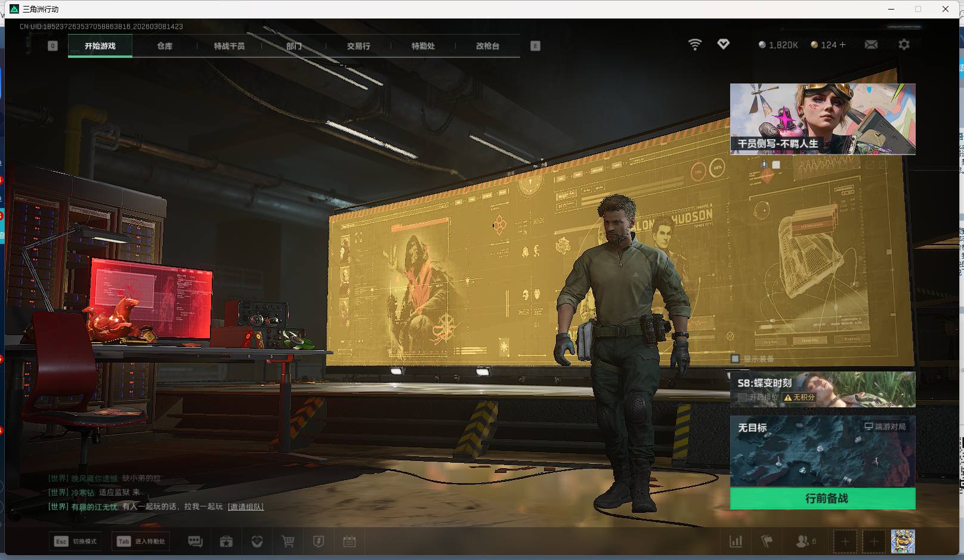964x560 pixels.
Task: Open the mail envelope icon
Action: (871, 45)
